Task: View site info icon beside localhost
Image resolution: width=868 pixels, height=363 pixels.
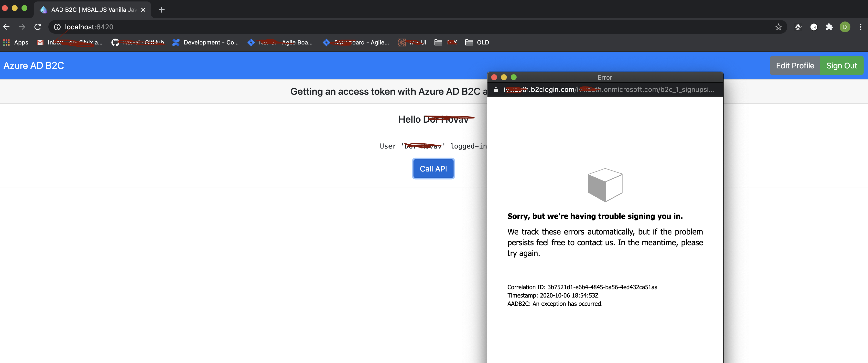Action: (x=57, y=27)
